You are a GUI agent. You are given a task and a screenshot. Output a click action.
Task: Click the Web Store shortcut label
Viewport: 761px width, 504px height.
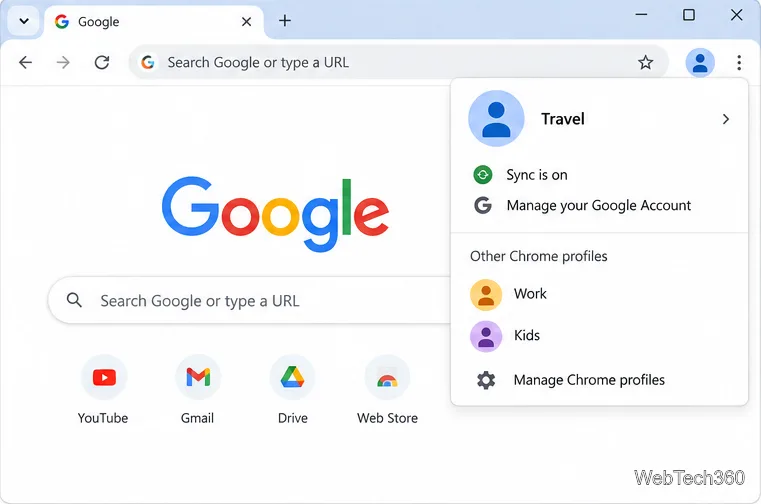(x=387, y=418)
